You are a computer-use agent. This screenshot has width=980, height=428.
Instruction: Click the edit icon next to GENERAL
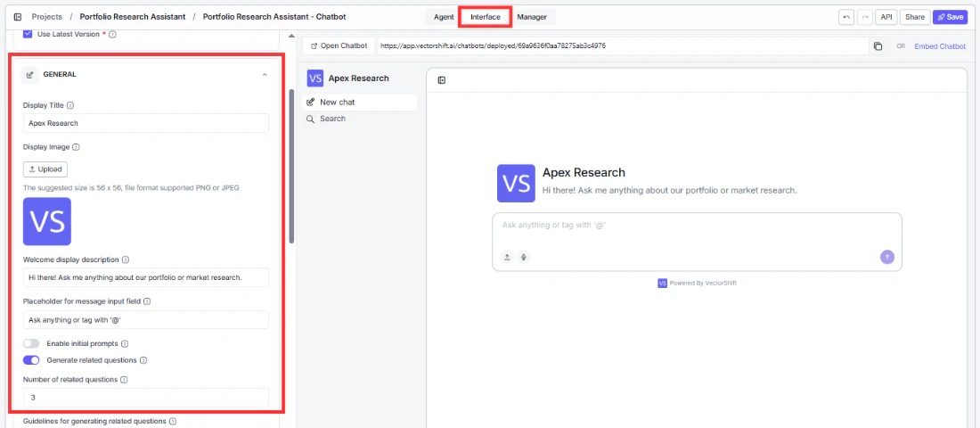pyautogui.click(x=29, y=75)
